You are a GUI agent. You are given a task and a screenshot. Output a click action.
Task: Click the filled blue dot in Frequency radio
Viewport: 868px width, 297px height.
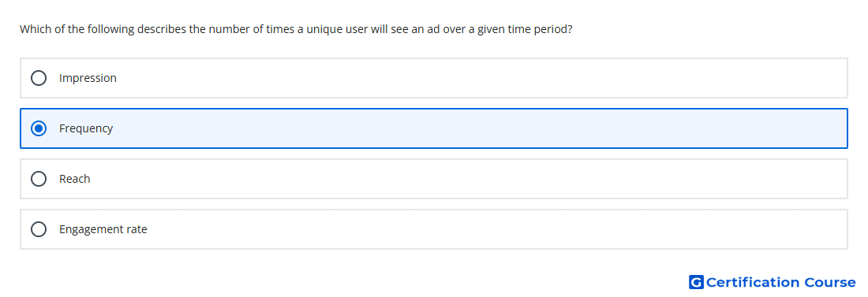click(39, 128)
